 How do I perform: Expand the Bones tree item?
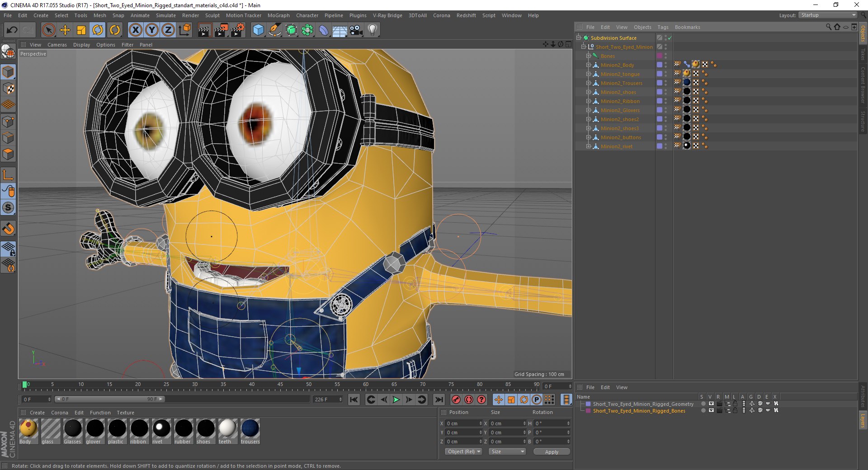(589, 56)
